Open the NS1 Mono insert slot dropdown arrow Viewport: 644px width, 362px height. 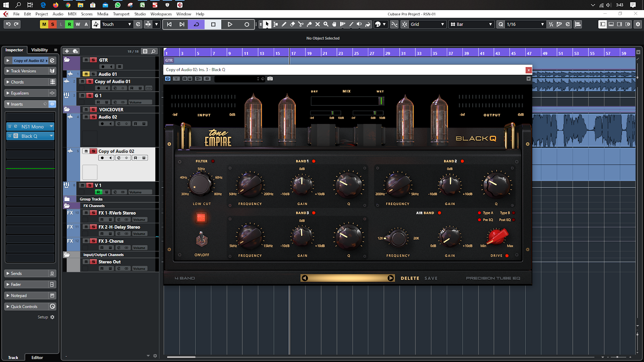coord(52,126)
